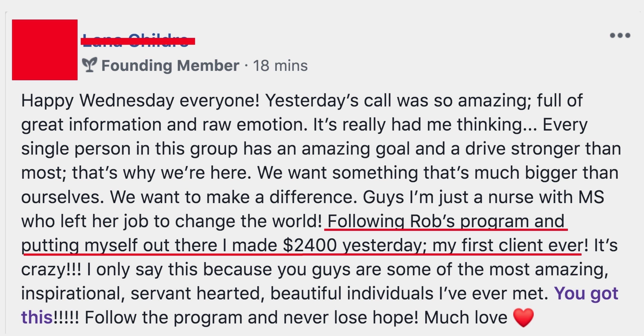Open the "18 mins" post timestamp
The height and width of the screenshot is (336, 644).
pos(280,66)
